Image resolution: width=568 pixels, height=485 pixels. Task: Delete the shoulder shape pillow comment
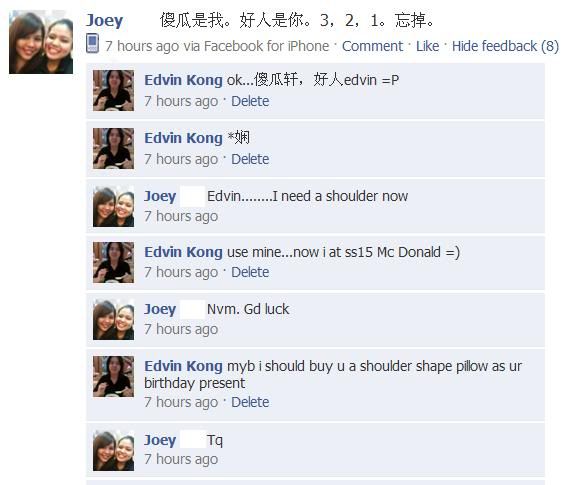[250, 402]
